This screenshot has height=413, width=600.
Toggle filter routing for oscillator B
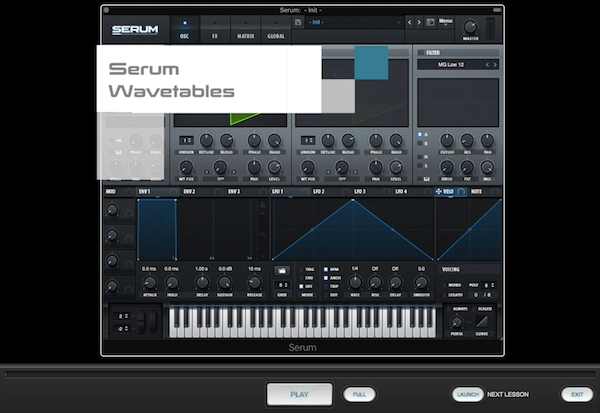(419, 144)
